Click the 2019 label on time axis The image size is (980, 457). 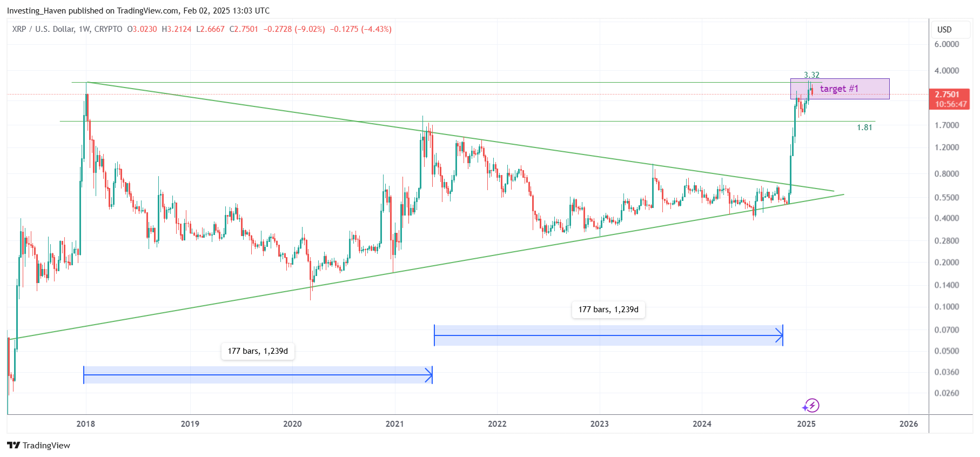point(190,424)
